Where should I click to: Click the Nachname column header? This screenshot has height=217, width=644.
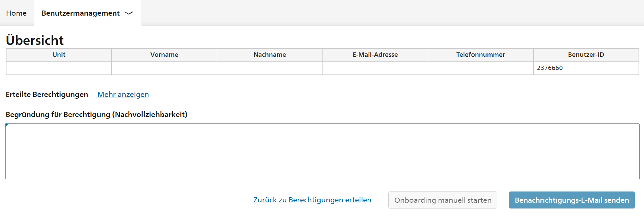tap(270, 55)
